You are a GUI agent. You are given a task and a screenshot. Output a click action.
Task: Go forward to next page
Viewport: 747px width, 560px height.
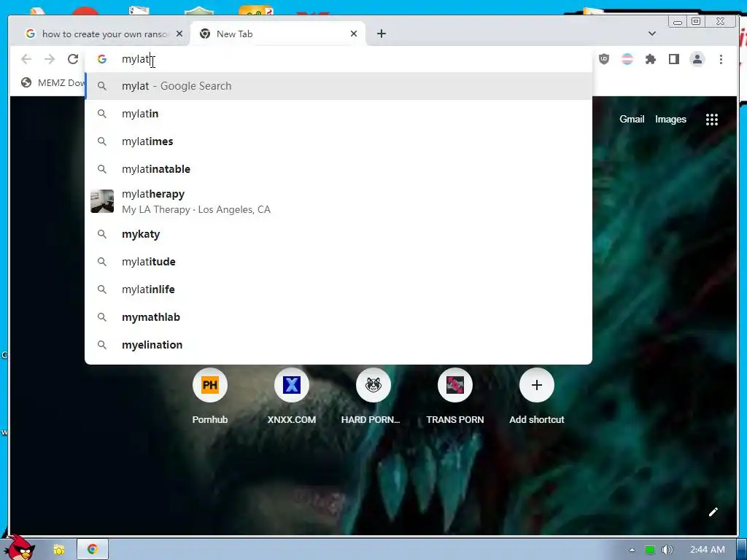coord(50,59)
